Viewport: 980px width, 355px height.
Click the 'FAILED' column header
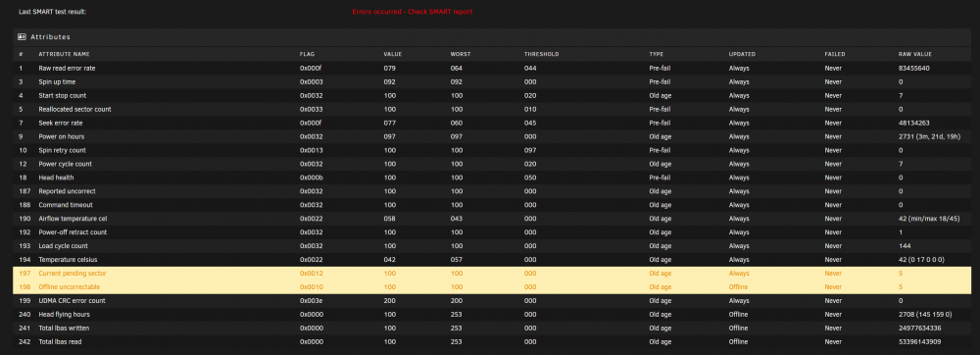[835, 54]
